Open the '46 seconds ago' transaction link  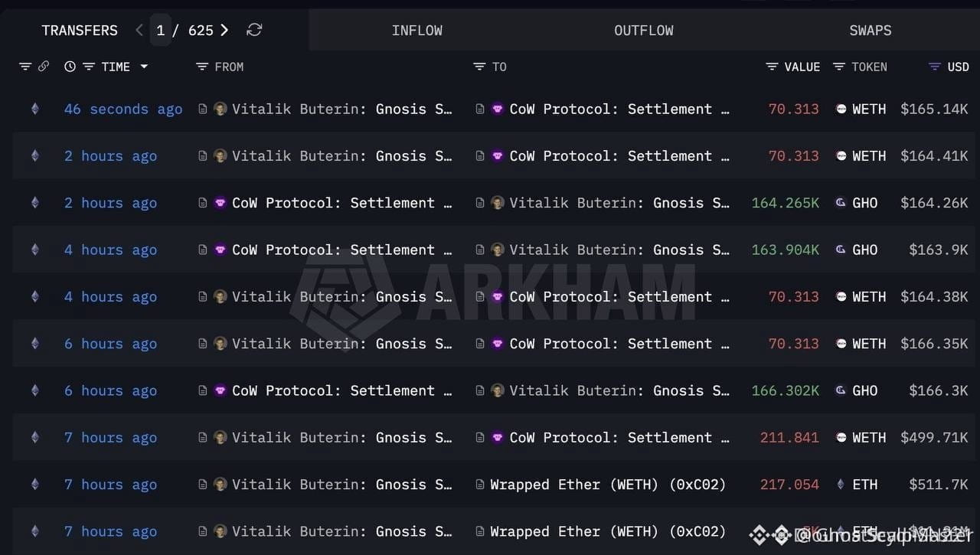click(123, 109)
